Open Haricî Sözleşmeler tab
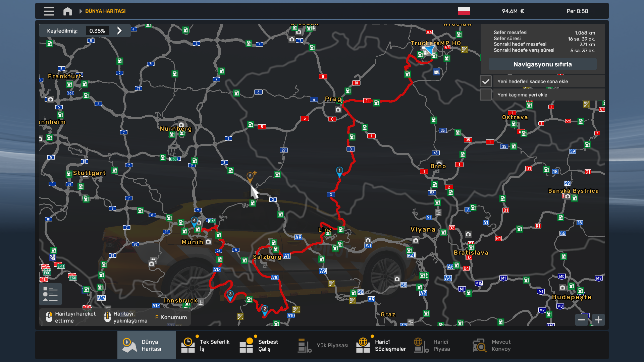Screen dimensions: 644x362 381,345
